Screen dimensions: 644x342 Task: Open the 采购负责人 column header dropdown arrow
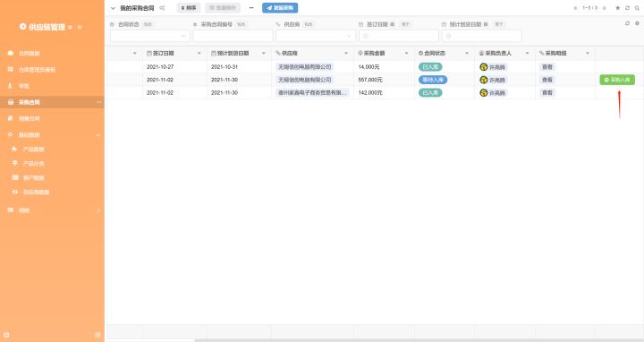[528, 54]
